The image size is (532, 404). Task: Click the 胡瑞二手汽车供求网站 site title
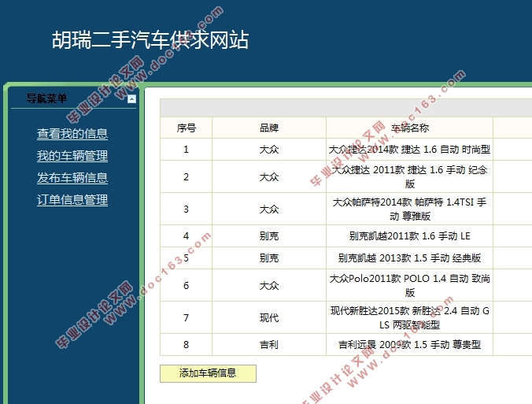coord(150,40)
